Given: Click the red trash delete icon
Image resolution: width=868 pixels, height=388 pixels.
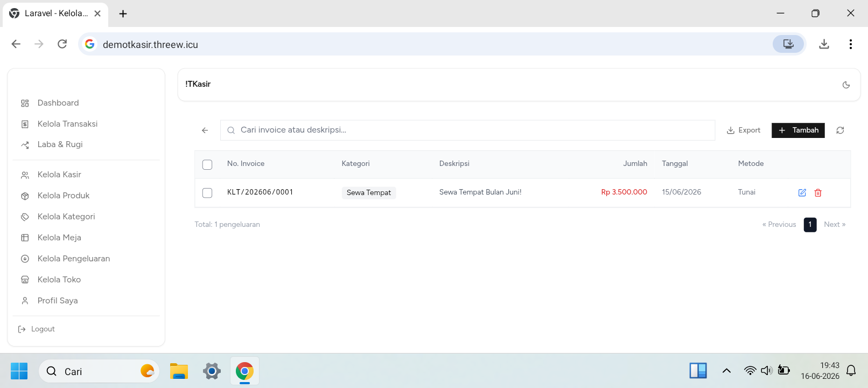Looking at the screenshot, I should (x=818, y=193).
